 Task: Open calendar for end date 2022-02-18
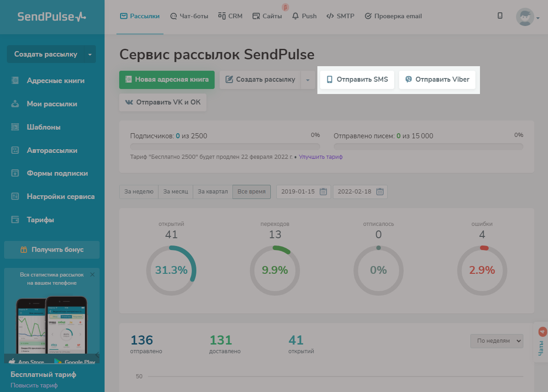pos(380,192)
